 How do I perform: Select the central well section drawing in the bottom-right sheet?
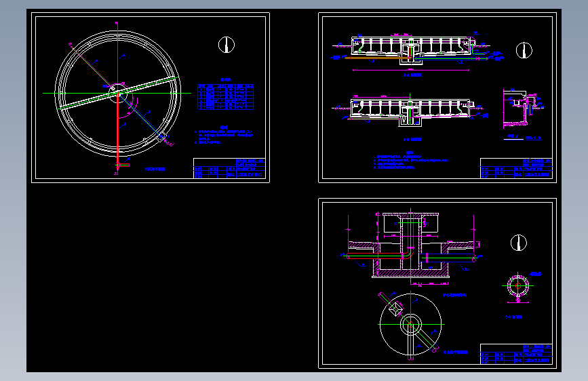(x=411, y=246)
